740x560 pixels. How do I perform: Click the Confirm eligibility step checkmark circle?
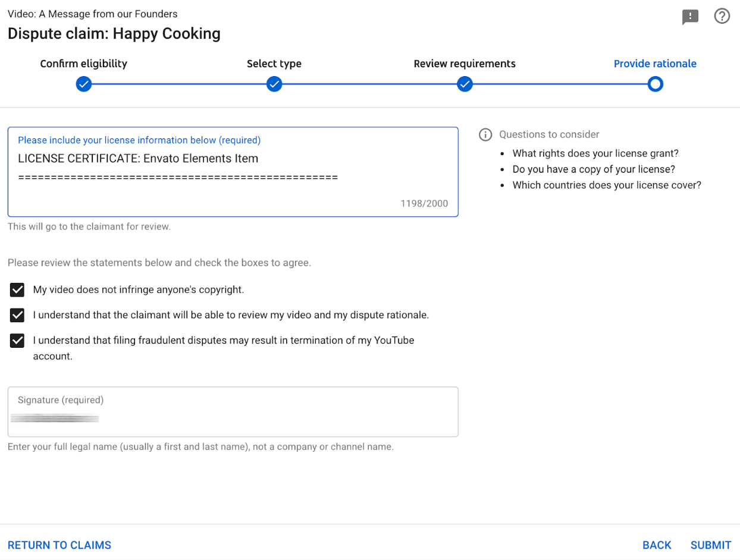(x=84, y=84)
